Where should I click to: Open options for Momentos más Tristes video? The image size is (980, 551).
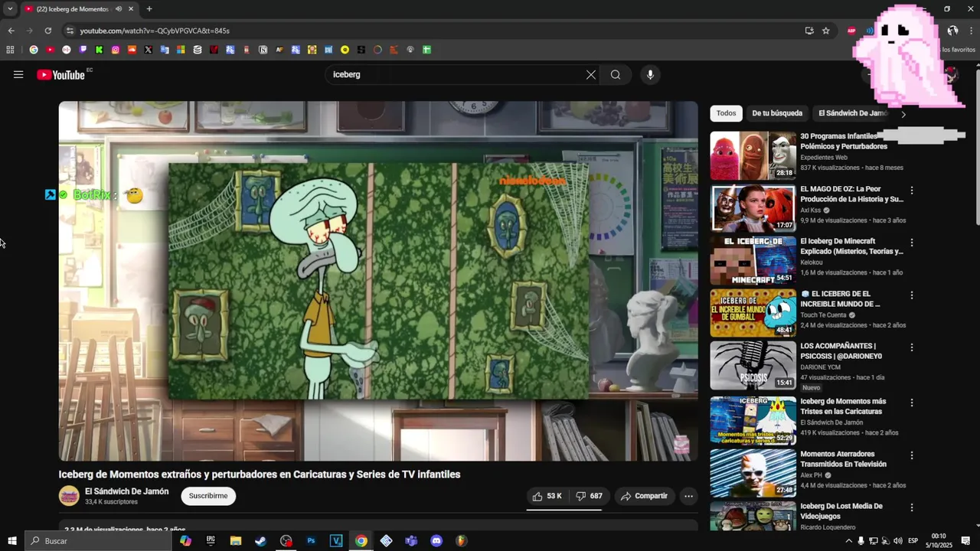(911, 403)
